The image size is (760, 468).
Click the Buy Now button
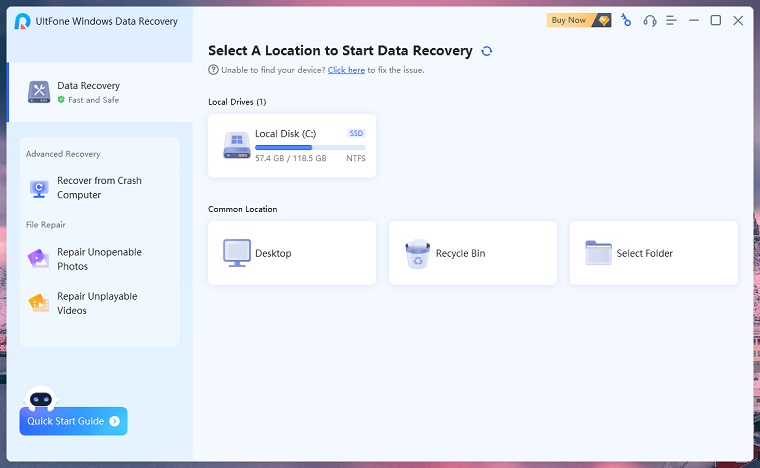pyautogui.click(x=578, y=20)
